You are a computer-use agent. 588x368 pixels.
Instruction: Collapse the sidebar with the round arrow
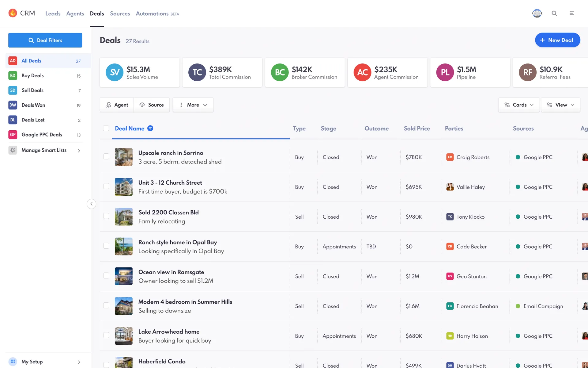tap(91, 204)
